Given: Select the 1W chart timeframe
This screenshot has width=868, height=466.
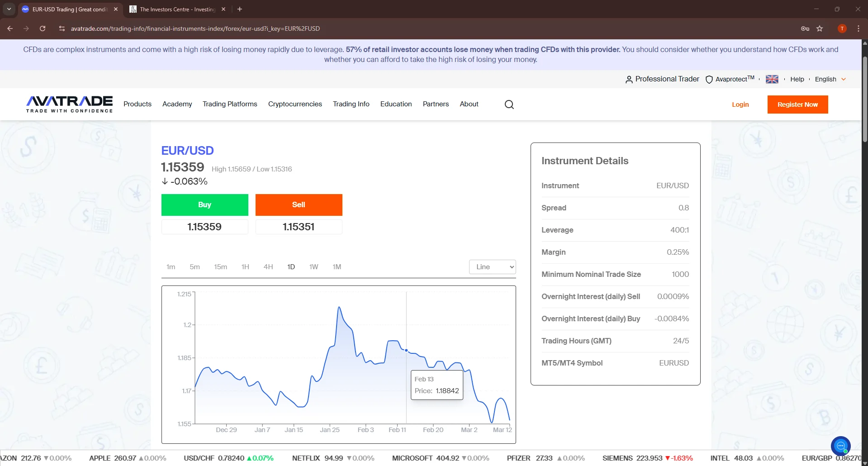Looking at the screenshot, I should [x=314, y=267].
